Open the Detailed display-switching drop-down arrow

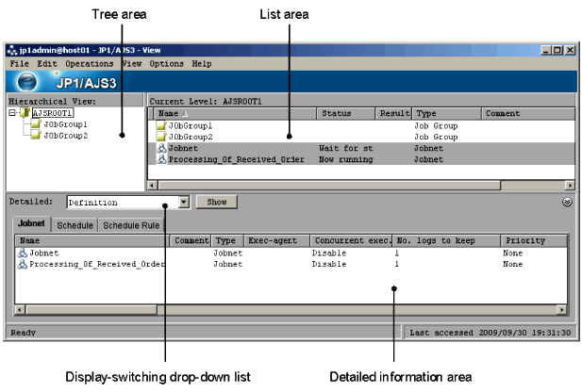point(184,202)
